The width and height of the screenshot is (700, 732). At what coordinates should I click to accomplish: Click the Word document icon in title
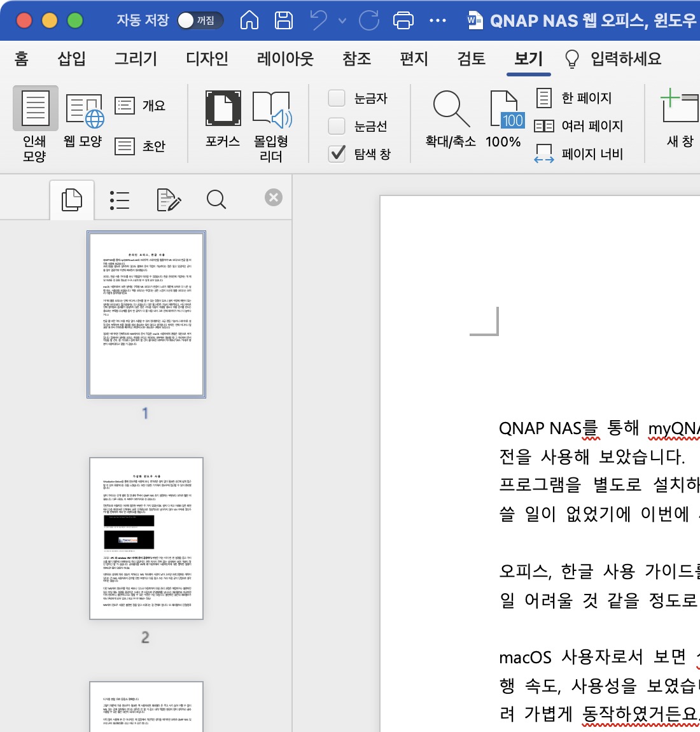coord(475,20)
